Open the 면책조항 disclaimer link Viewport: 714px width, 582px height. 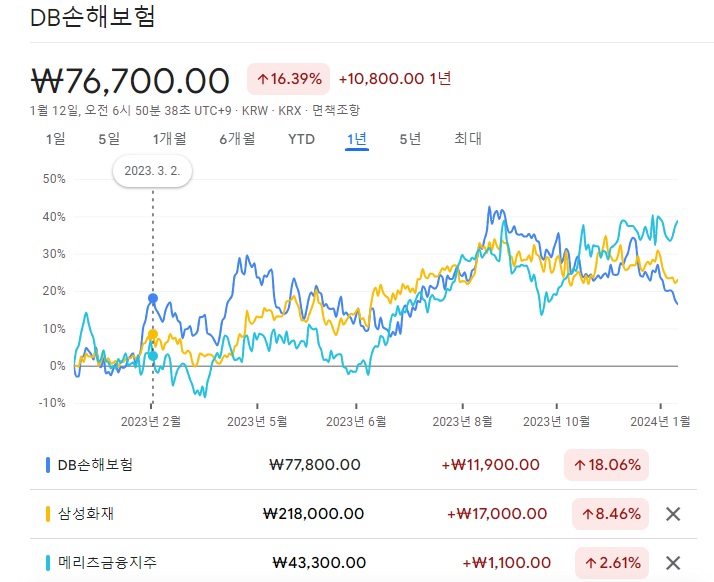click(x=336, y=111)
